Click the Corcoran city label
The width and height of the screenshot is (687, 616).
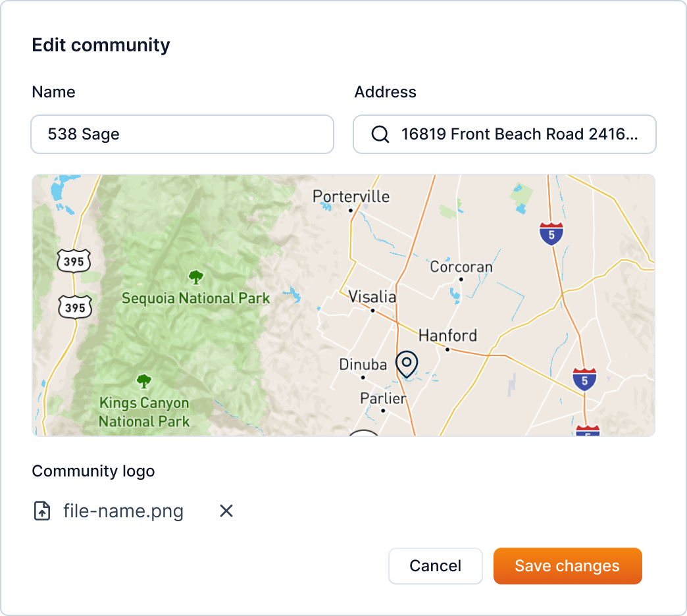[461, 267]
